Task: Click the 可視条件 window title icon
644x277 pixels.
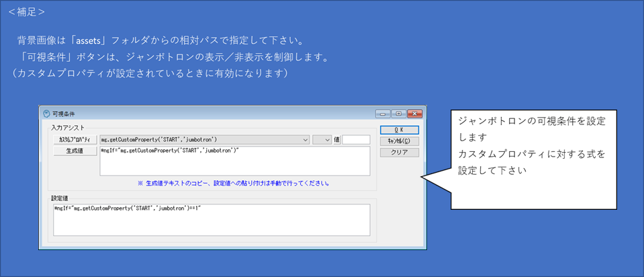Action: [46, 114]
